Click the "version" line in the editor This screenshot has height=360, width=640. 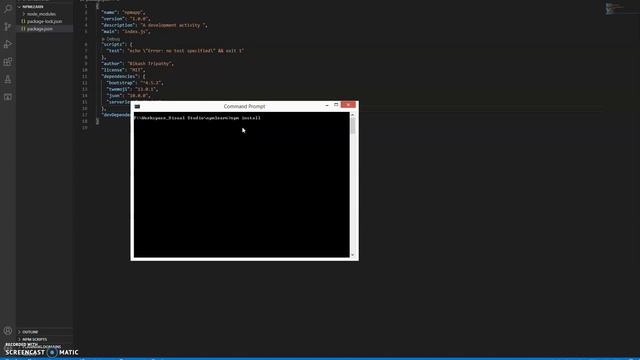126,19
